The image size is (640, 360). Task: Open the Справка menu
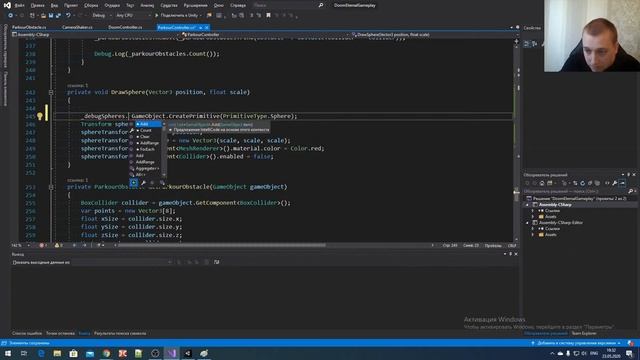point(238,5)
